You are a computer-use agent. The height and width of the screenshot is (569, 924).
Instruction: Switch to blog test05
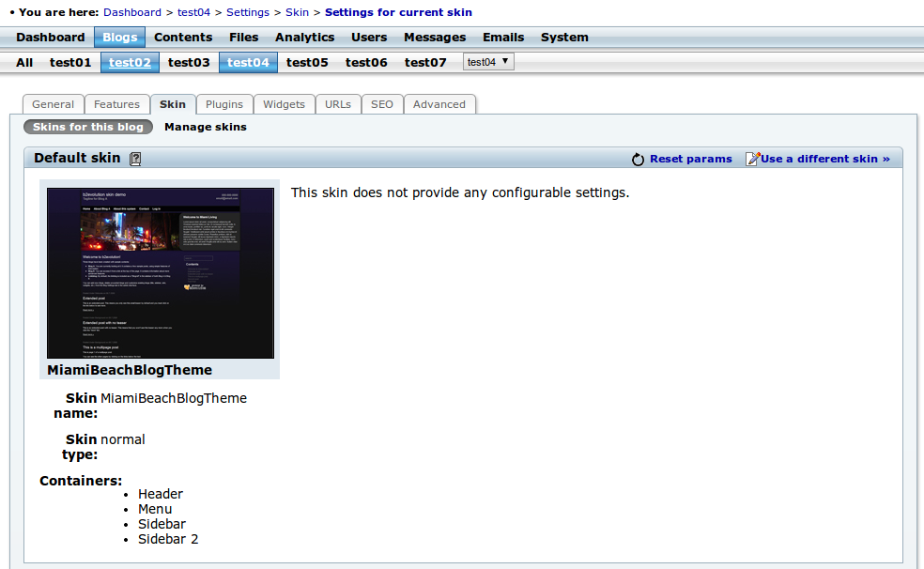point(307,62)
